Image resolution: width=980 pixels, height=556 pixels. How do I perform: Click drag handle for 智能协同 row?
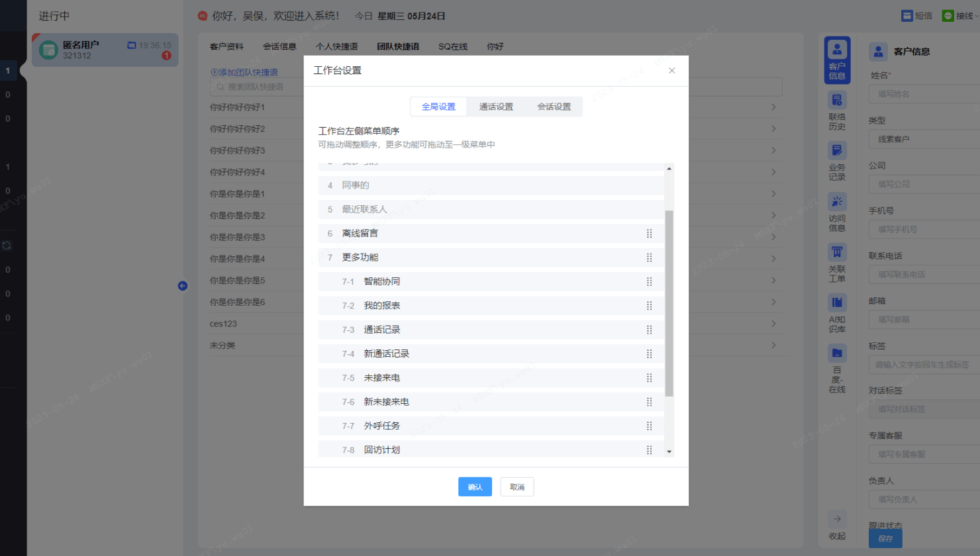(x=649, y=282)
